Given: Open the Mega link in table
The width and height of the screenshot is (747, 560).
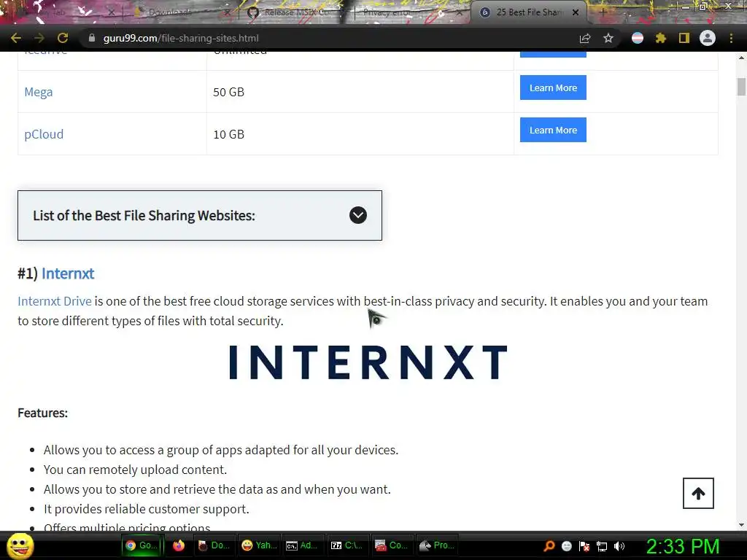Looking at the screenshot, I should click(39, 92).
